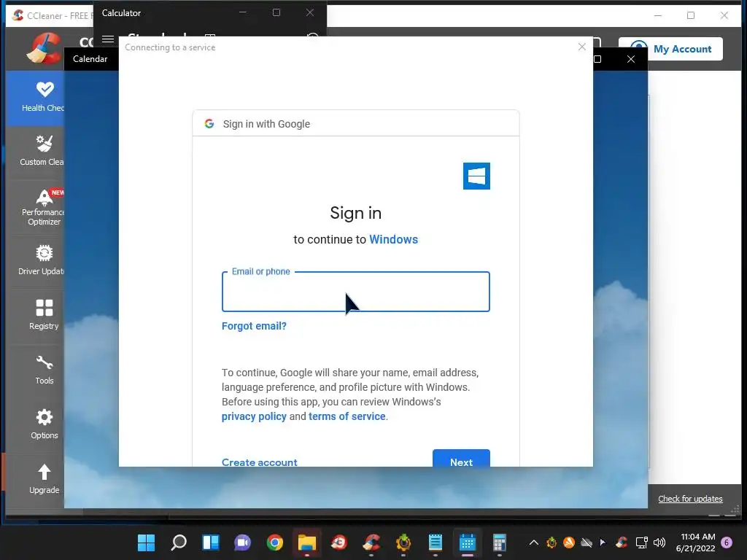Open Health Check in the CCleaner sidebar
Viewport: 747px width, 560px height.
[36, 98]
